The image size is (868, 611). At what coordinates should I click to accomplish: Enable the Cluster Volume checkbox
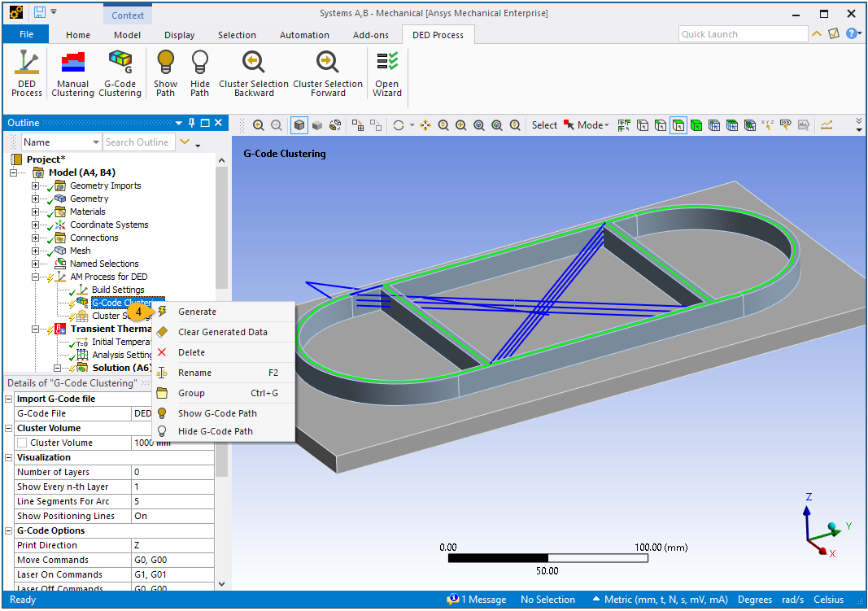click(x=22, y=443)
